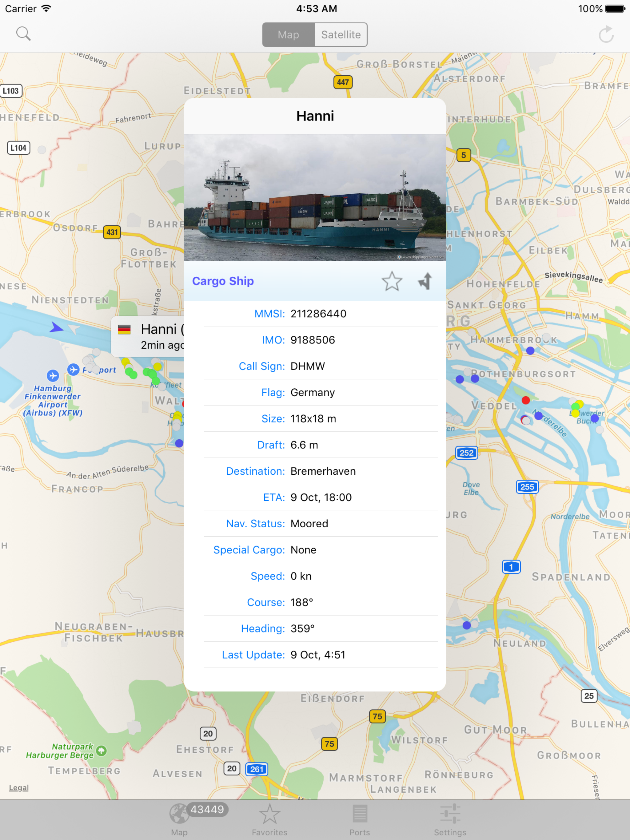Switch to Satellite map view

coord(341,34)
